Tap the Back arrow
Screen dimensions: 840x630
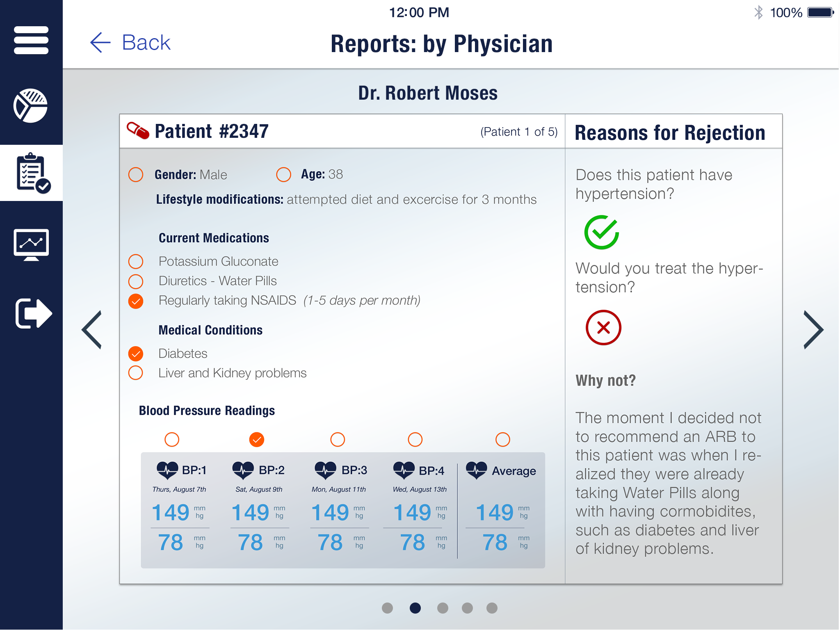[x=100, y=43]
